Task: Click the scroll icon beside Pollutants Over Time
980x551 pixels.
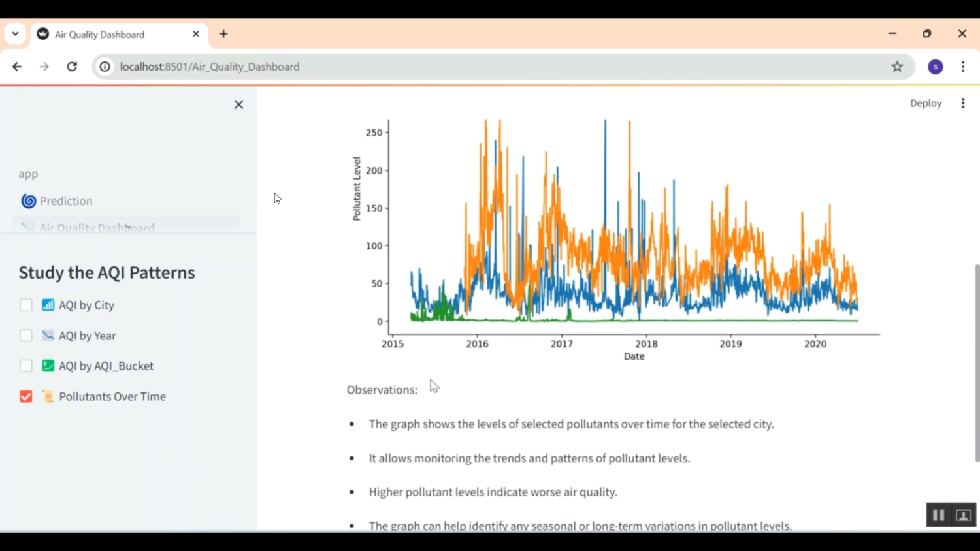Action: (x=48, y=396)
